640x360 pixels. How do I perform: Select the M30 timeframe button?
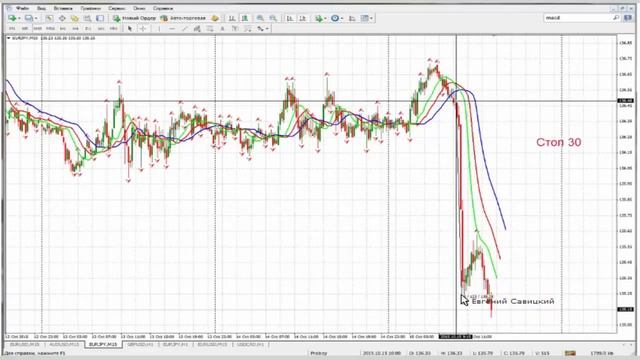click(50, 29)
